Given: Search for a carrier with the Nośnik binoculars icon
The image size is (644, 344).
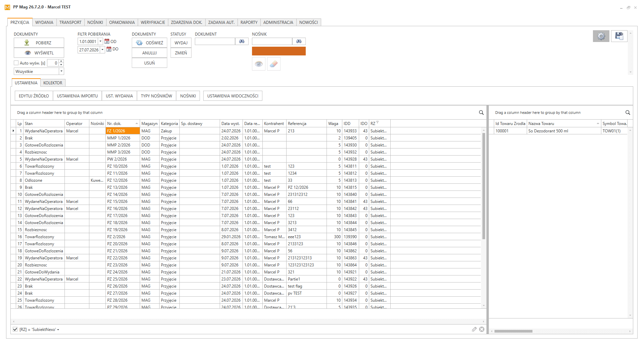Looking at the screenshot, I should pyautogui.click(x=299, y=41).
